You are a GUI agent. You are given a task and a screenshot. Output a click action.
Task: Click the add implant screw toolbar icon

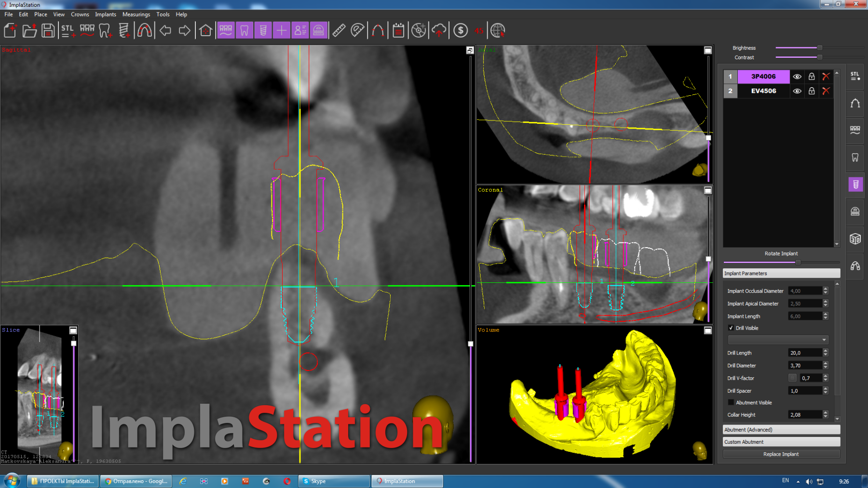tap(124, 30)
